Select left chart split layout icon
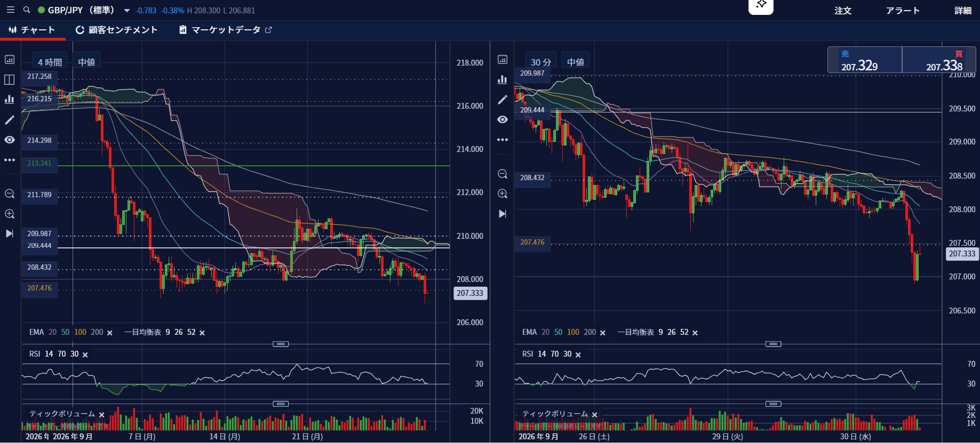Viewport: 980px width, 443px height. (10, 79)
